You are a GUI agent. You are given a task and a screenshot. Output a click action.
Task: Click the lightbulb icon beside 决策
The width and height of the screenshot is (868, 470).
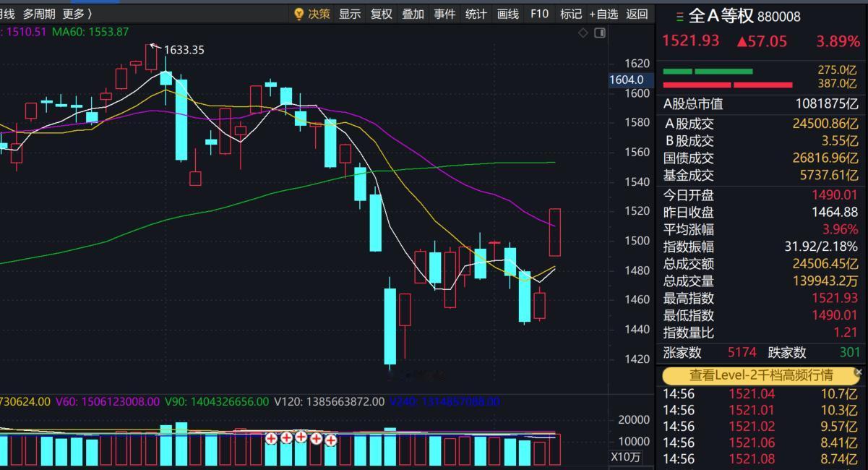tap(299, 14)
